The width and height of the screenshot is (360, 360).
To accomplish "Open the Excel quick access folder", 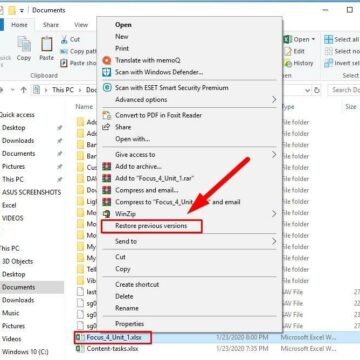I will 9,205.
